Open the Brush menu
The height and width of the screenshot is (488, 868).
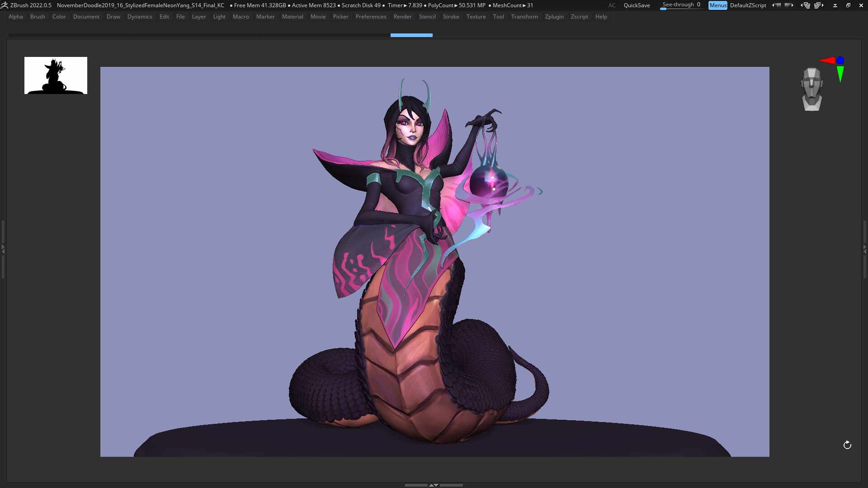tap(38, 17)
